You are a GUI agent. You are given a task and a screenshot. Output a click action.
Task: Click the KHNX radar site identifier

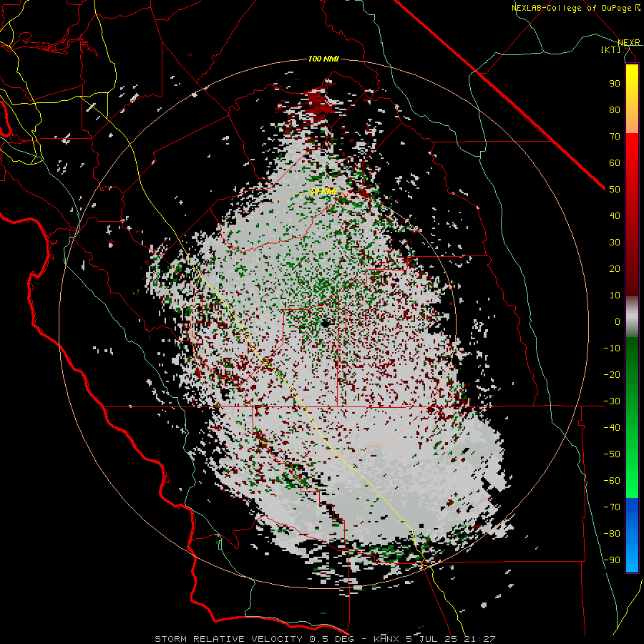(x=386, y=639)
